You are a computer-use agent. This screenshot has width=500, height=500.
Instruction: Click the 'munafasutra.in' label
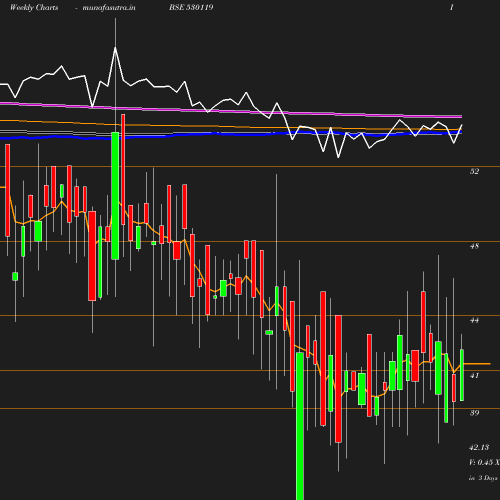(109, 7)
